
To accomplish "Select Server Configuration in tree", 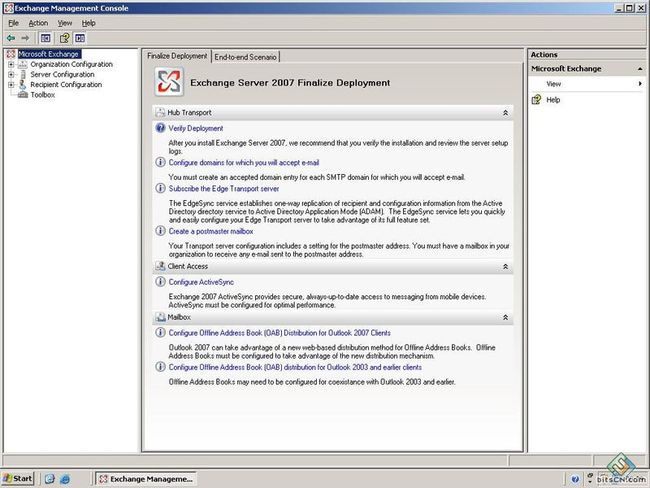I will 62,74.
